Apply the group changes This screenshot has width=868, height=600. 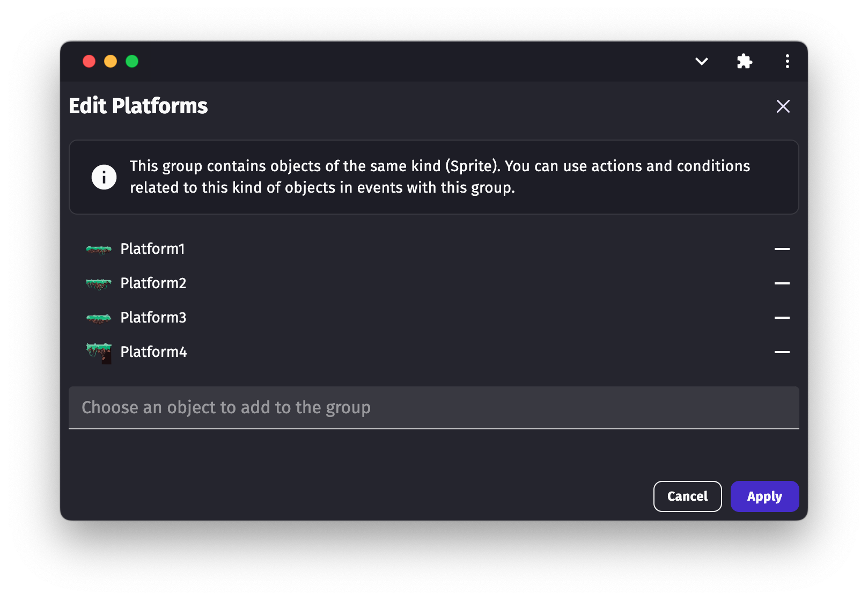pos(764,496)
